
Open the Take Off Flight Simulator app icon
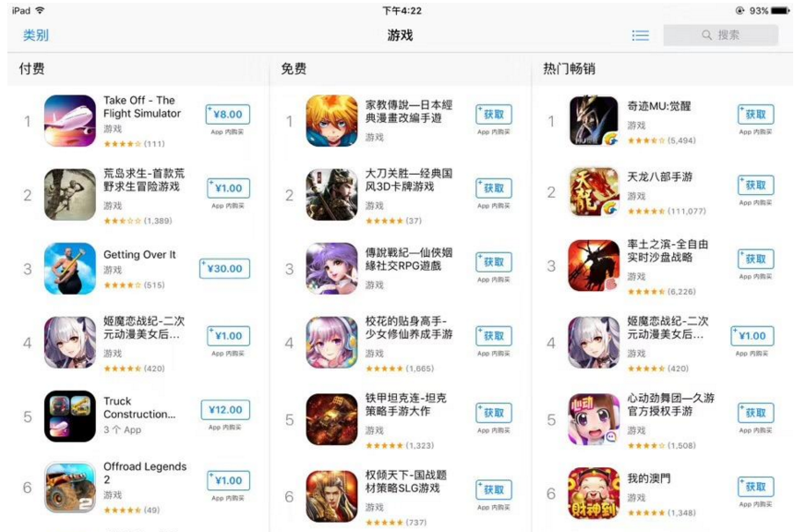click(70, 120)
